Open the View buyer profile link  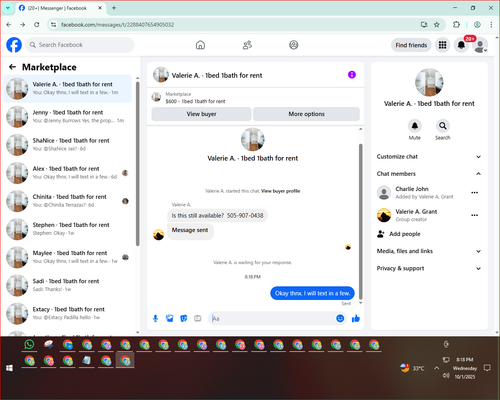pos(280,191)
